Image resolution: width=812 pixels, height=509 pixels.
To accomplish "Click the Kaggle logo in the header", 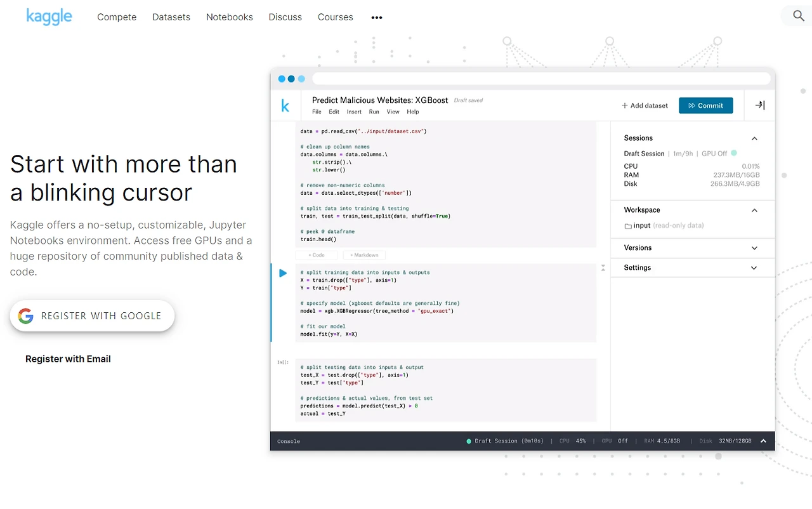I will pyautogui.click(x=49, y=17).
